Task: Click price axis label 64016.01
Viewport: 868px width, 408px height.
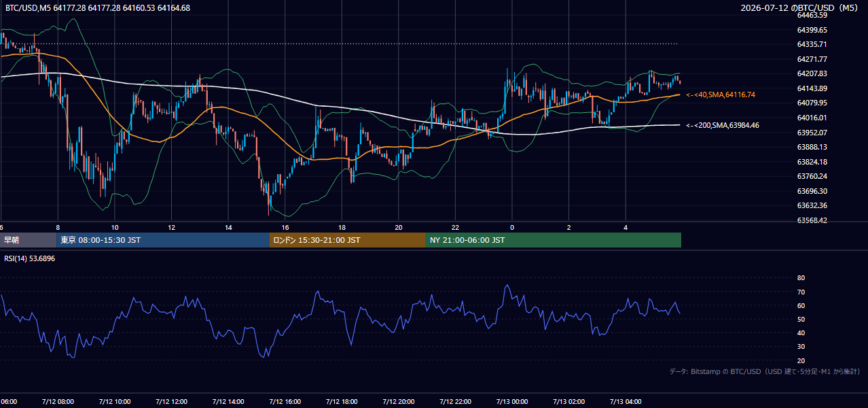Action: tap(812, 118)
